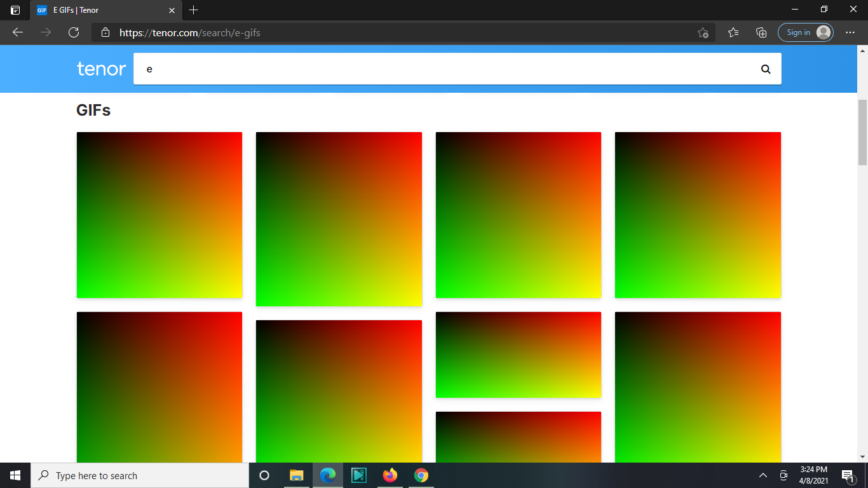Expand hidden icons in the system tray
Viewport: 868px width, 488px height.
click(762, 475)
